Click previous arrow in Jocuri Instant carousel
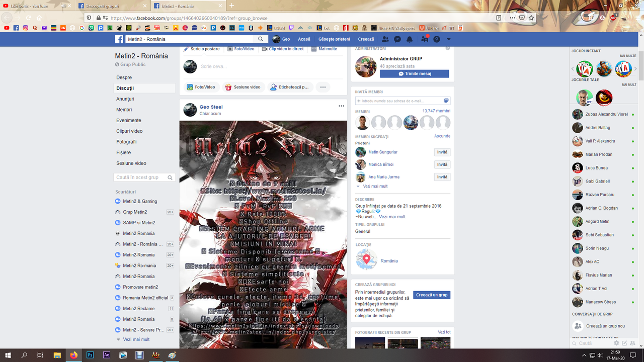644x362 pixels. click(573, 69)
